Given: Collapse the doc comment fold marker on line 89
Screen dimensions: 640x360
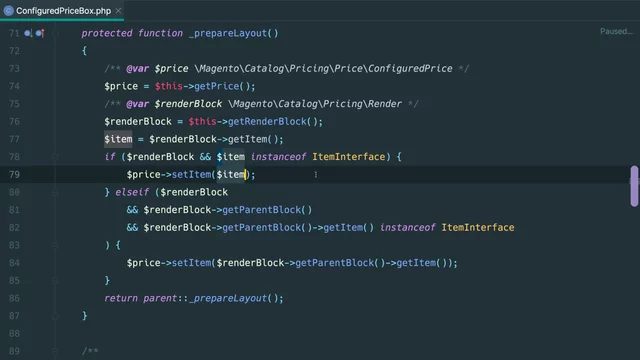Looking at the screenshot, I should pyautogui.click(x=55, y=351).
